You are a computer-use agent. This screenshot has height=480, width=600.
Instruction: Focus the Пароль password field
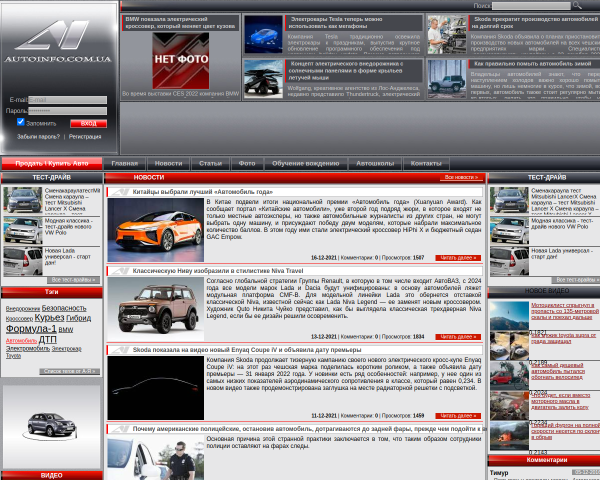coord(67,111)
